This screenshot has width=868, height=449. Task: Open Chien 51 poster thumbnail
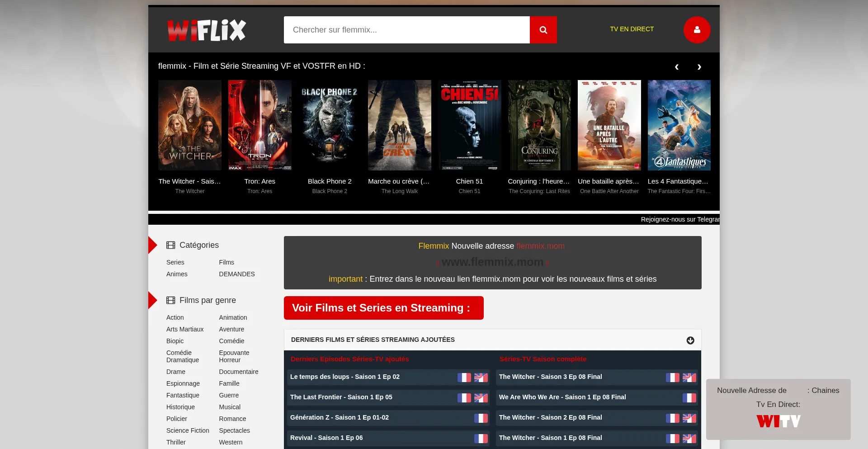pyautogui.click(x=470, y=125)
